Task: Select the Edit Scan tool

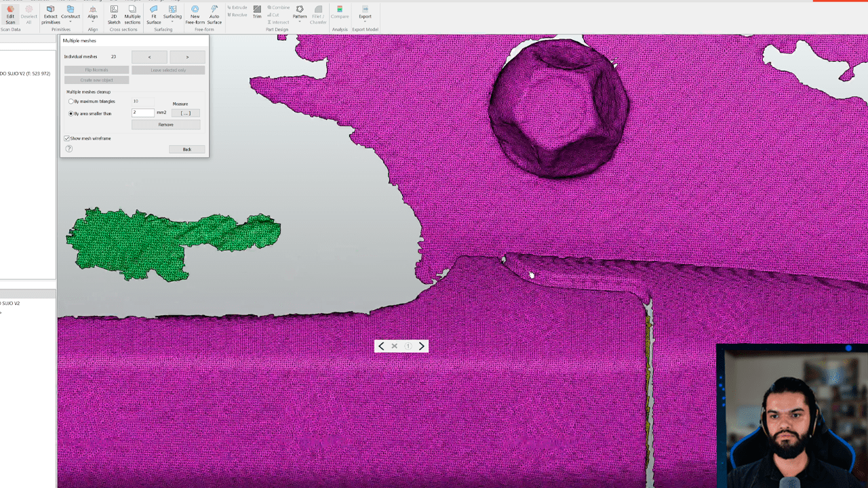Action: (10, 14)
